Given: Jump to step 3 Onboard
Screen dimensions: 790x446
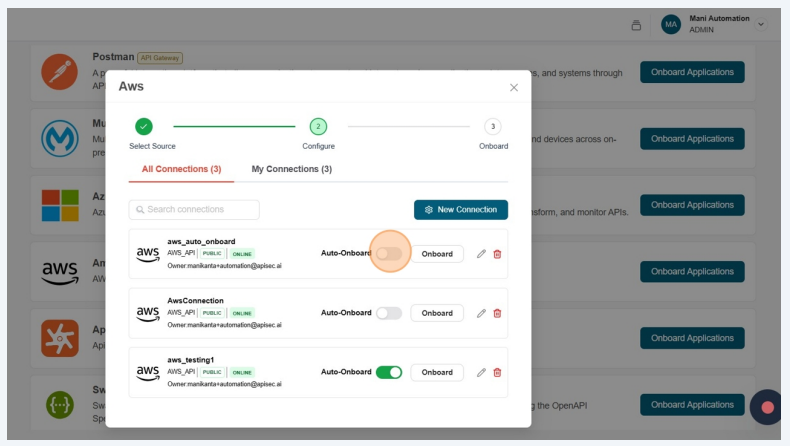Looking at the screenshot, I should coord(492,127).
